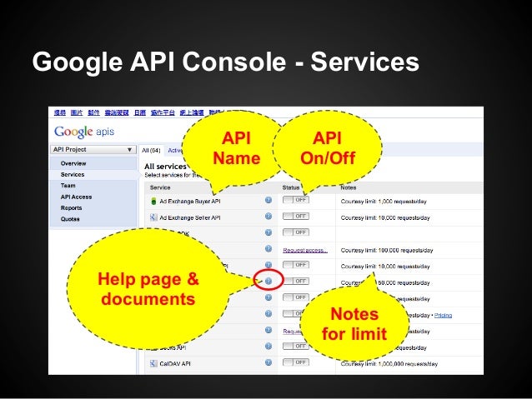Click 'Courtesy limit: 100,000 requests/day' note
This screenshot has width=532, height=399.
pyautogui.click(x=387, y=250)
